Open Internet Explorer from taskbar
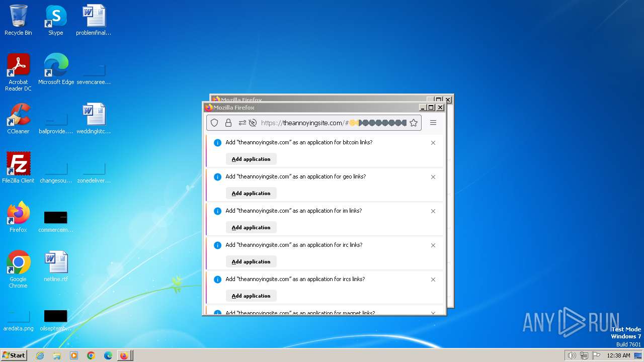The height and width of the screenshot is (362, 644). 40,355
